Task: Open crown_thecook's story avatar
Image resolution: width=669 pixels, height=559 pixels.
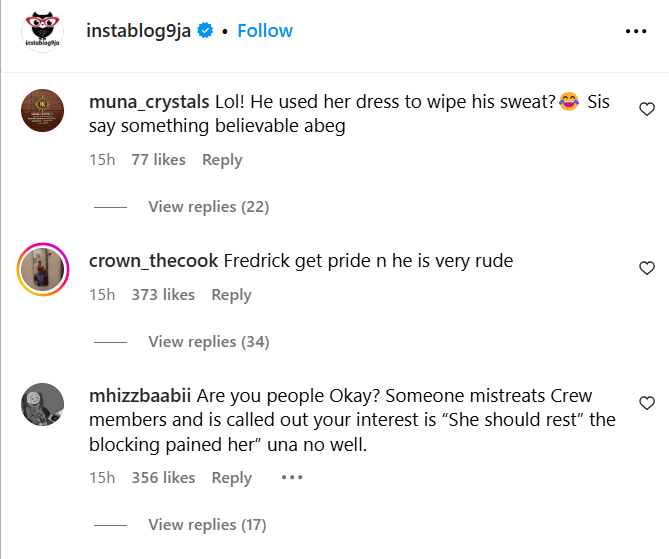Action: 44,268
